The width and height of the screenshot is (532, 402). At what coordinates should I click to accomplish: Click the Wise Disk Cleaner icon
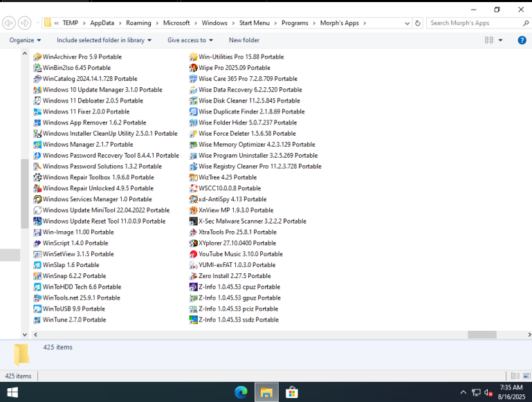(194, 101)
